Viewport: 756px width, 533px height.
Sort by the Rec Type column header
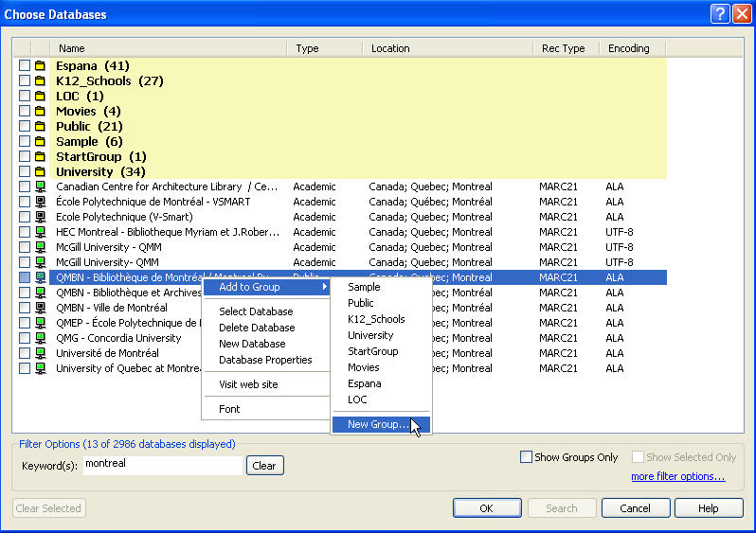(566, 48)
